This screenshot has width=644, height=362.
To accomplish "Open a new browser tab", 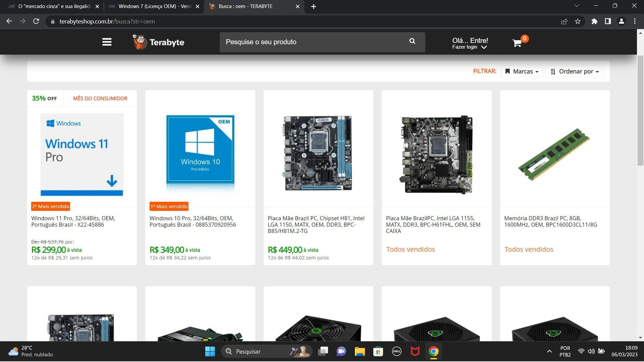I will click(313, 6).
